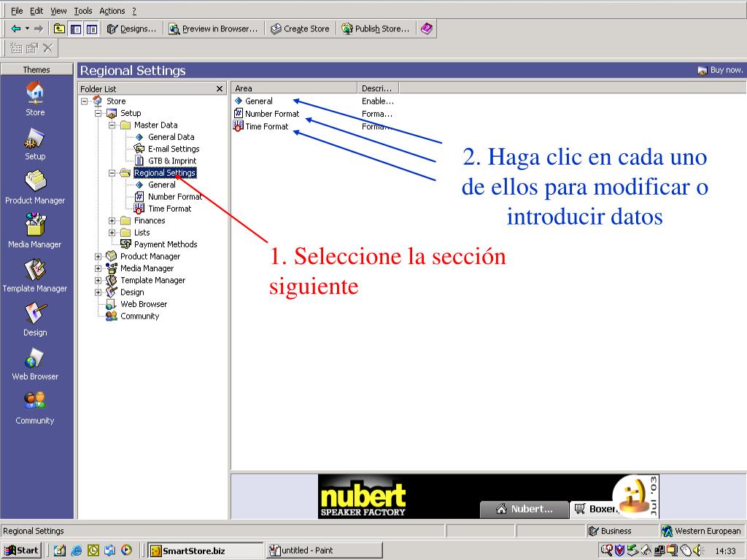This screenshot has height=560, width=747.
Task: Open the File menu
Action: point(17,10)
